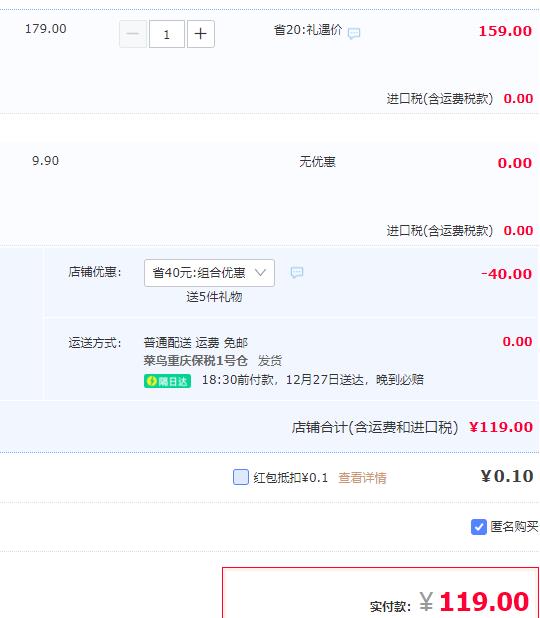
Task: Open the 查看详情 link
Action: [362, 478]
